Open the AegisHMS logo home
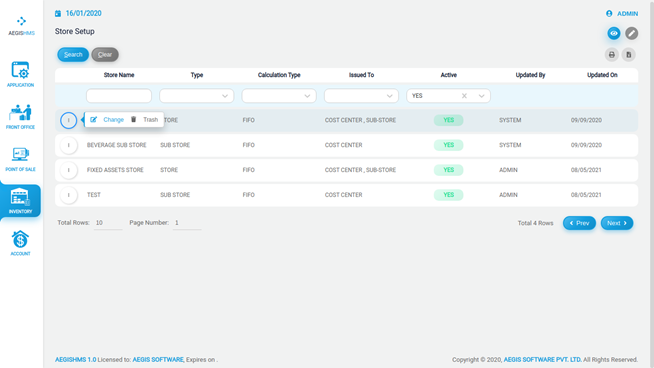654x368 pixels. click(x=21, y=26)
